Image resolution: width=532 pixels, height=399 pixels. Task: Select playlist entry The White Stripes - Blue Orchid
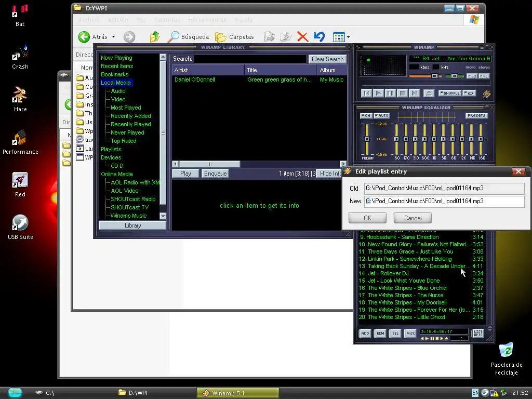(421, 288)
